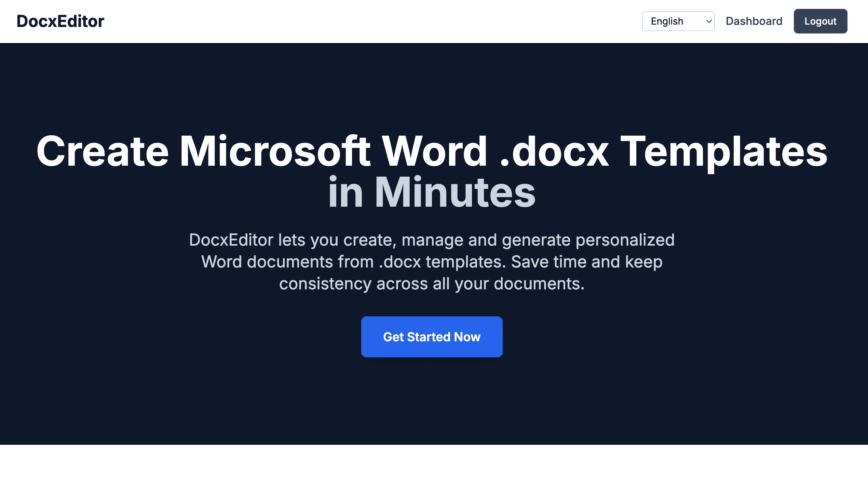Go to the Dashboard link
The width and height of the screenshot is (868, 494).
pos(754,21)
